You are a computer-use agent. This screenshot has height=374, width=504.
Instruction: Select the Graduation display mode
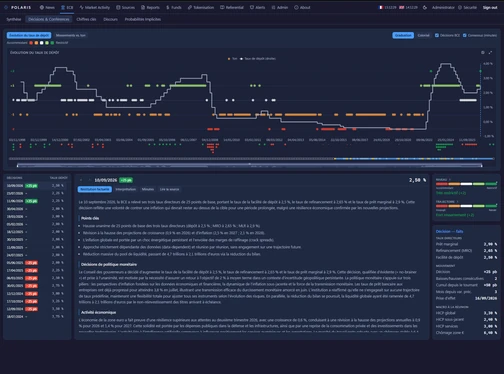click(x=403, y=35)
